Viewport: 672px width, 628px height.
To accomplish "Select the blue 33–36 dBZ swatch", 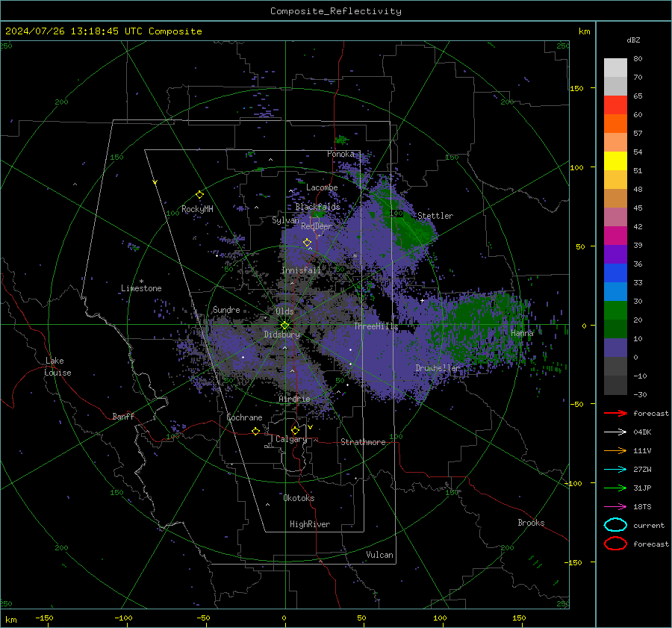I will (615, 273).
